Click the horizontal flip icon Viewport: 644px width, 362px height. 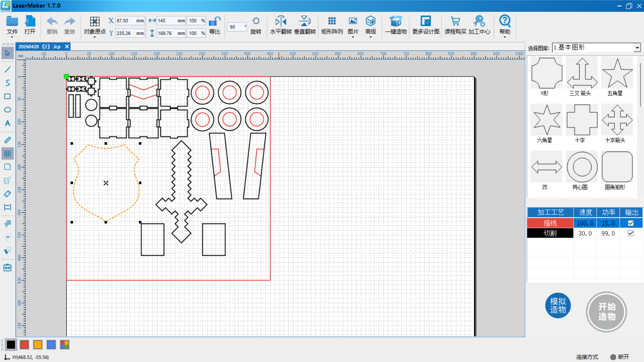(x=281, y=21)
